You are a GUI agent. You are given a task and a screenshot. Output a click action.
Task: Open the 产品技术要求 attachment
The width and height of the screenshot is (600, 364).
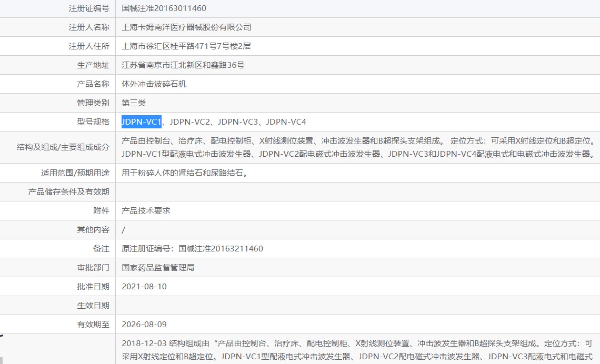pyautogui.click(x=146, y=211)
